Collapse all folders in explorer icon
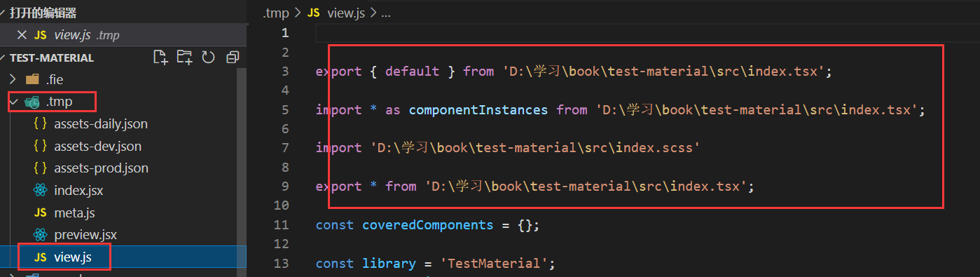Image resolution: width=980 pixels, height=277 pixels. [x=233, y=58]
